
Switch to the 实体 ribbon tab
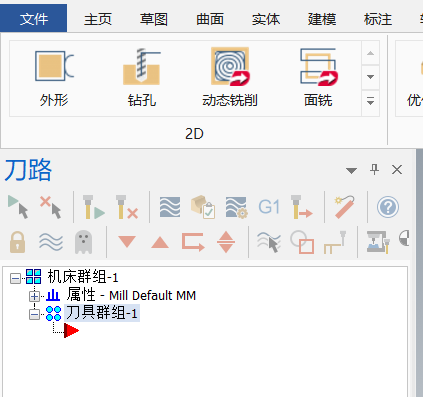click(266, 19)
